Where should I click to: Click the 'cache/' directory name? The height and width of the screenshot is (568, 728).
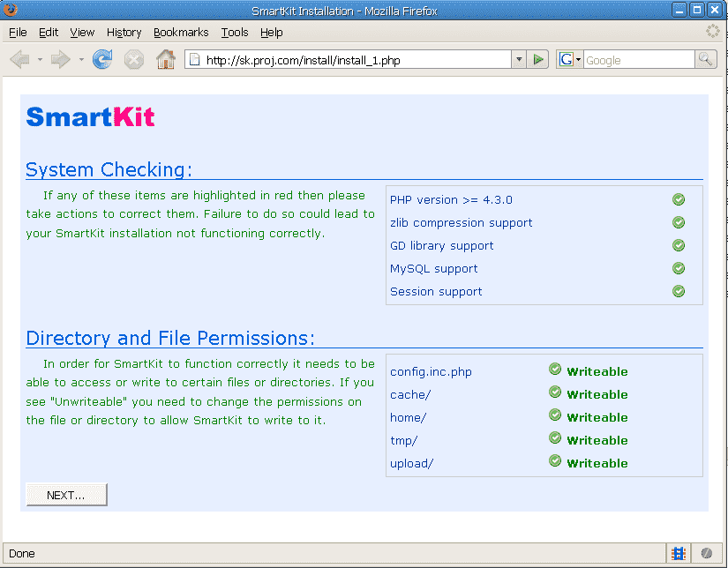point(410,394)
